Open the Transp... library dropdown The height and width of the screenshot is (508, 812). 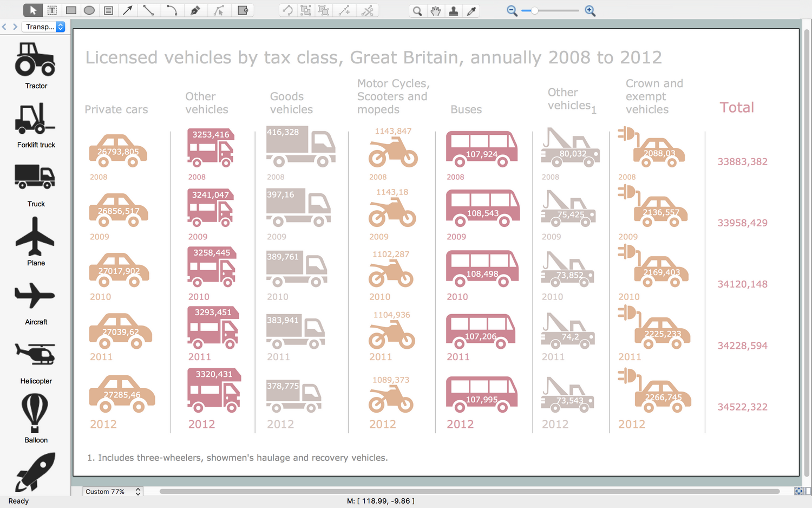point(43,27)
